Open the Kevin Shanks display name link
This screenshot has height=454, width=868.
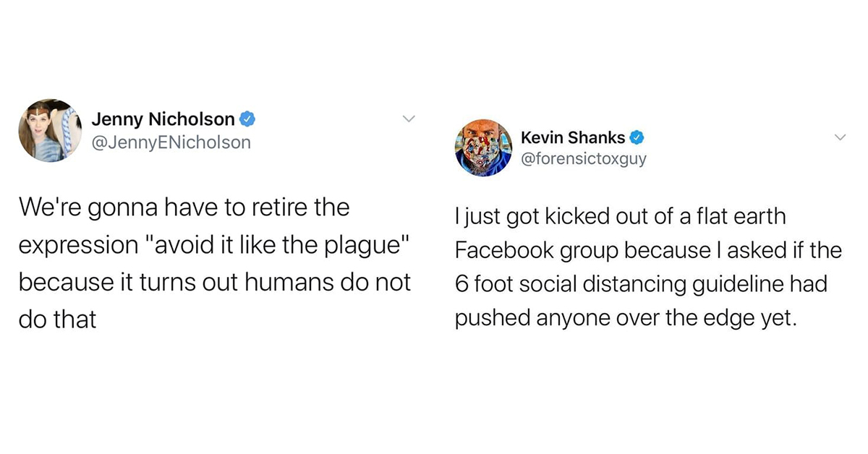point(574,137)
